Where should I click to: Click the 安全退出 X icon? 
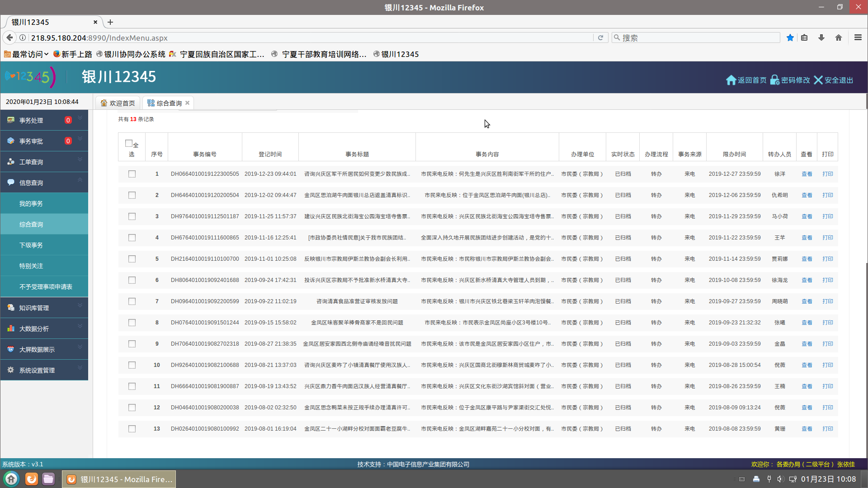(x=818, y=80)
